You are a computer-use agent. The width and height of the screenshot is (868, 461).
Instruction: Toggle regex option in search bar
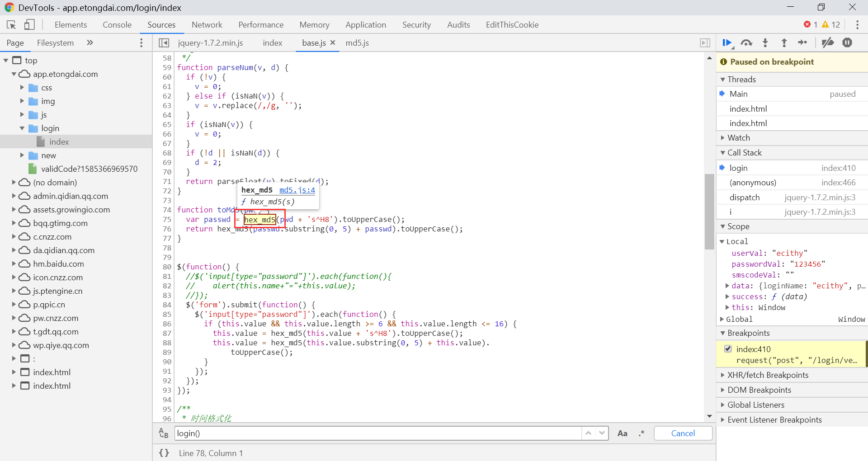[x=642, y=433]
